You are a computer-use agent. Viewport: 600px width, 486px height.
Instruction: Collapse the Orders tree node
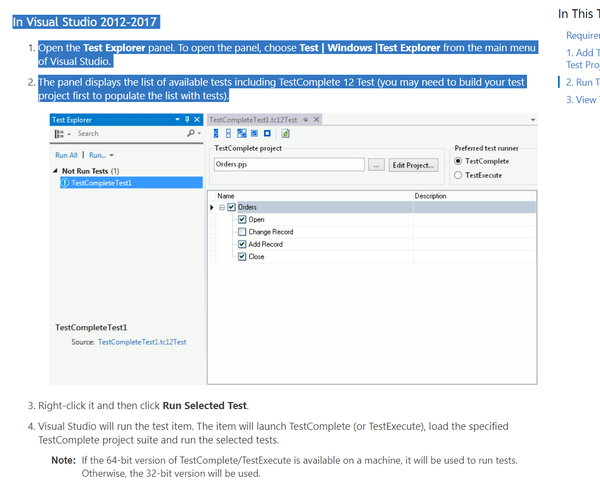(221, 207)
